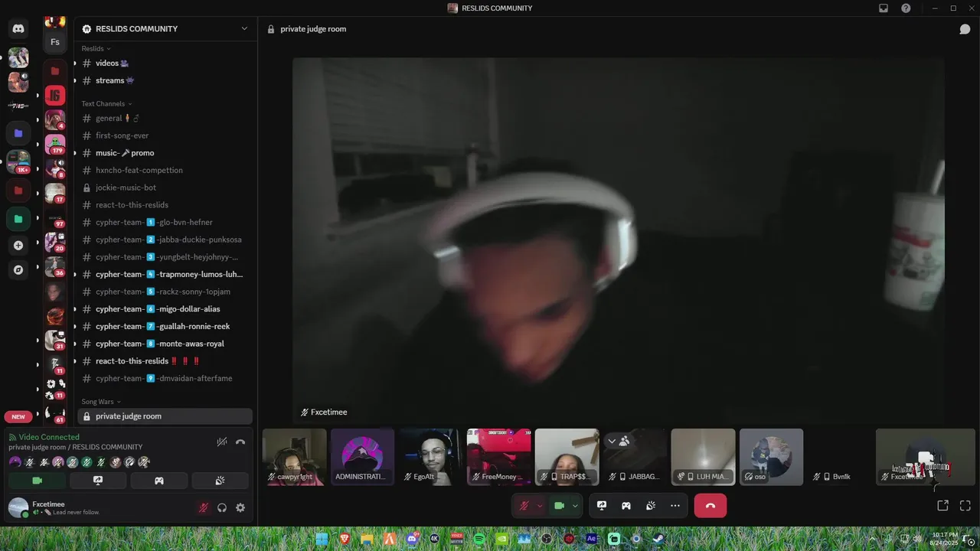Open cypher-team-8 monte-awas-royal channel
980x551 pixels.
pyautogui.click(x=165, y=344)
